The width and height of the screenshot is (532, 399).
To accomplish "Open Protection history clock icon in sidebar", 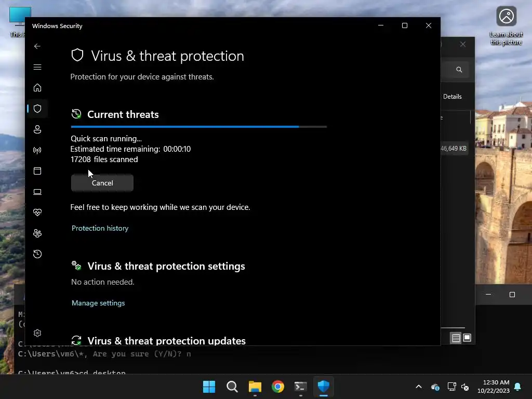I will pyautogui.click(x=37, y=254).
